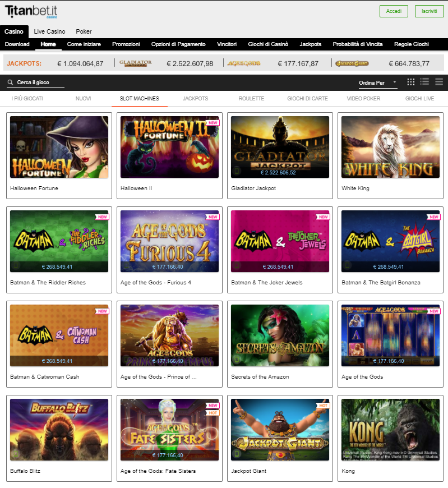
Task: Open Opzioni di Pagamento page
Action: [x=178, y=44]
